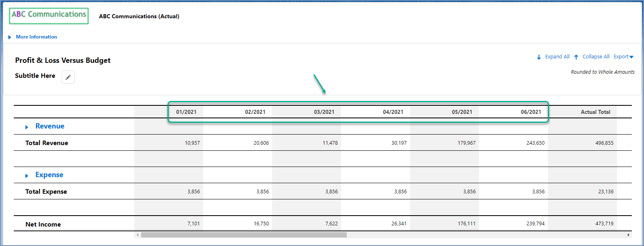Image resolution: width=644 pixels, height=246 pixels.
Task: Open the Export dropdown menu
Action: point(623,57)
